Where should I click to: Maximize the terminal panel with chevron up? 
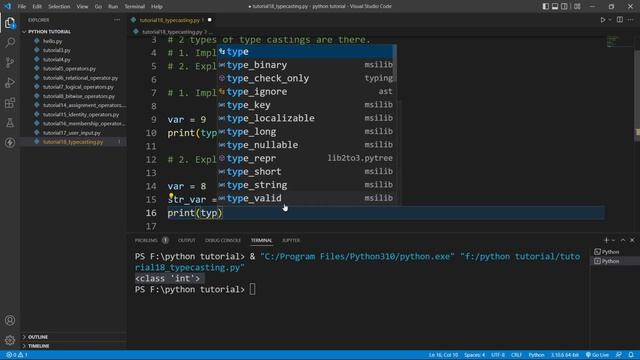click(623, 240)
